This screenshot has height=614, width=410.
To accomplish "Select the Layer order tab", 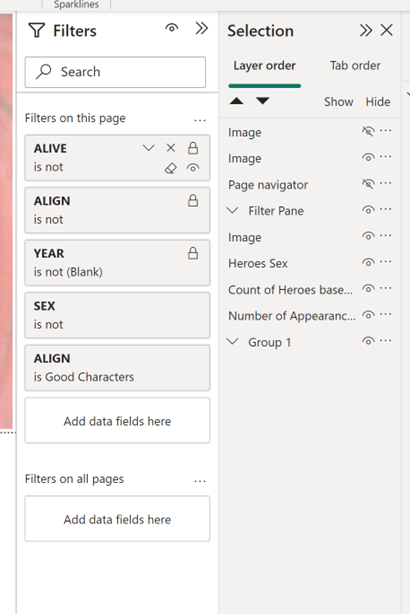I will [x=265, y=65].
